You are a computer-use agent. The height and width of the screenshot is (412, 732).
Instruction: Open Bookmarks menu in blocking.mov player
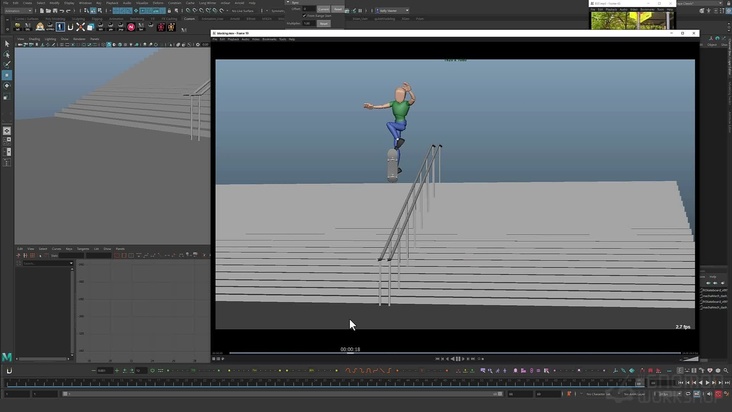pos(269,39)
